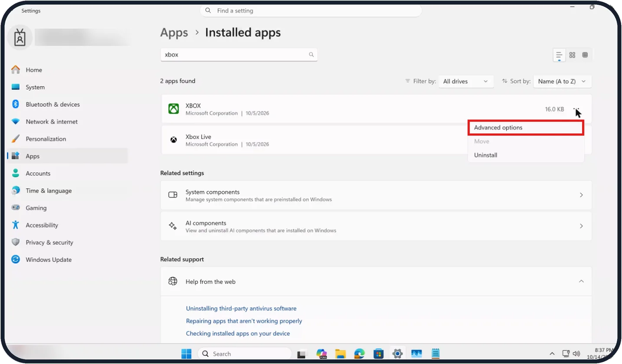Click the Xbox Live app icon
This screenshot has height=364, width=622.
174,140
